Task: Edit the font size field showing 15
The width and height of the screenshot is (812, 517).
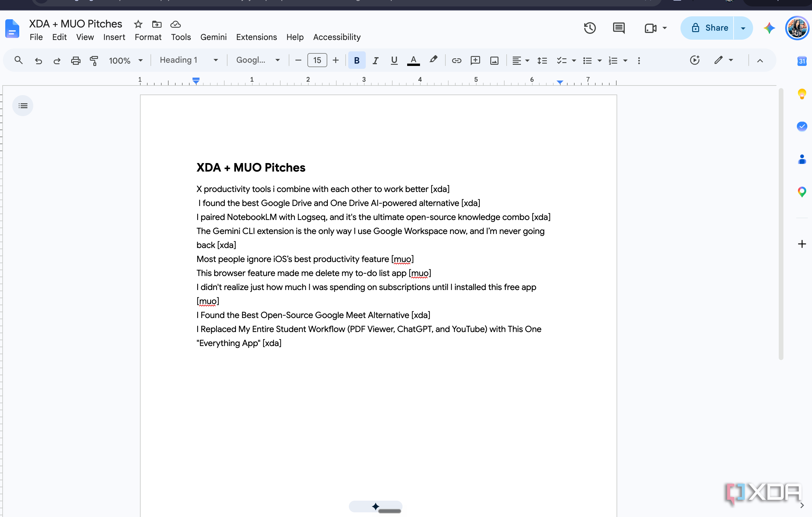Action: click(x=317, y=60)
